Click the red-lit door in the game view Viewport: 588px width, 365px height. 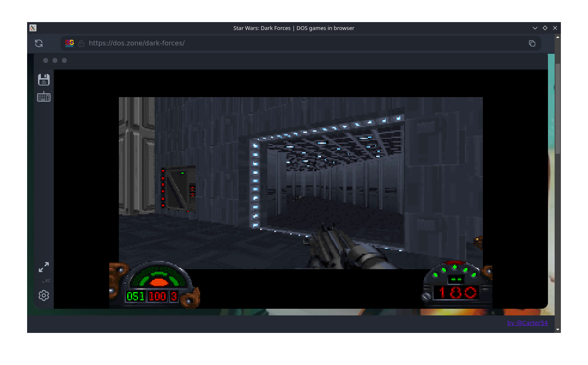[178, 189]
